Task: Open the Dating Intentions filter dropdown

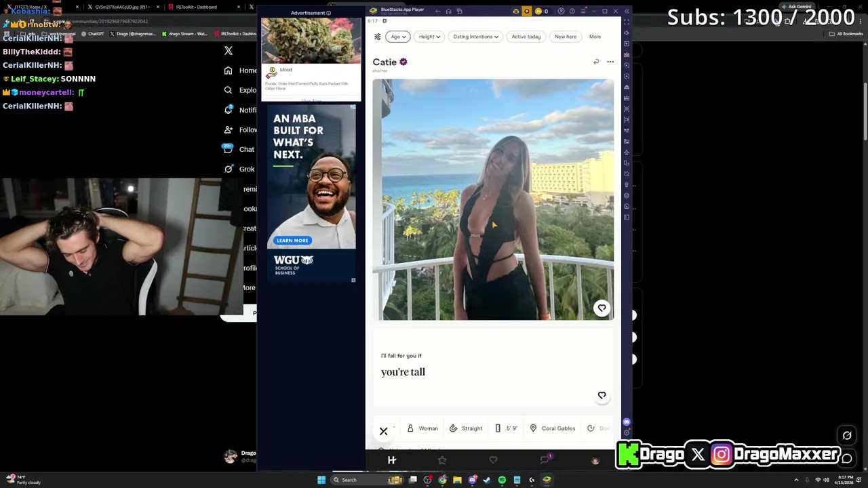Action: (475, 37)
